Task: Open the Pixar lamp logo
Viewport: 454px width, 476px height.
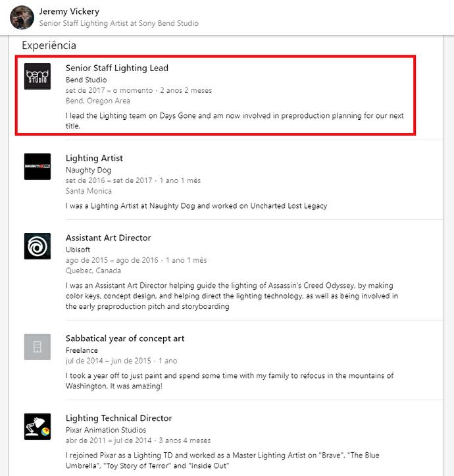Action: [38, 427]
